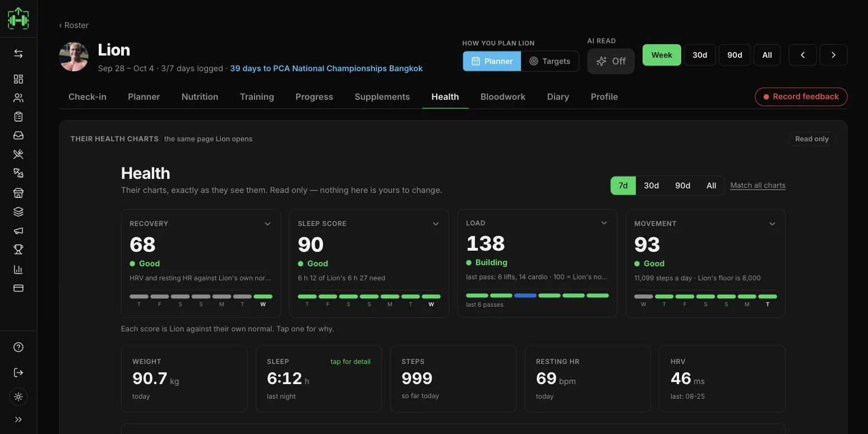
Task: Select the 30d range beside Week
Action: [x=700, y=55]
